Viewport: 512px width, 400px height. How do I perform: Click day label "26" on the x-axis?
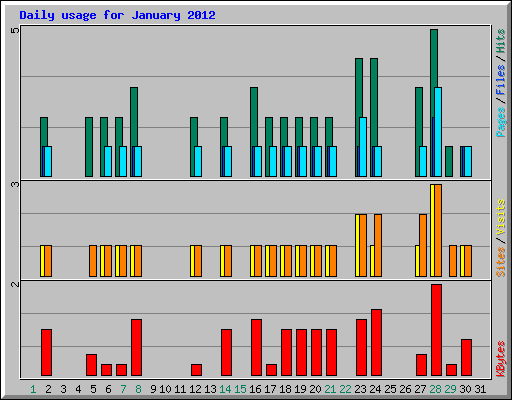[405, 389]
